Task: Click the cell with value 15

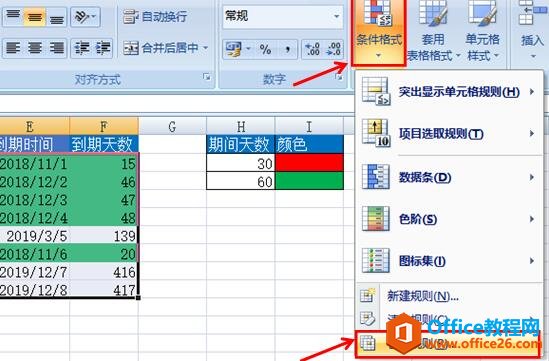Action: (x=104, y=164)
